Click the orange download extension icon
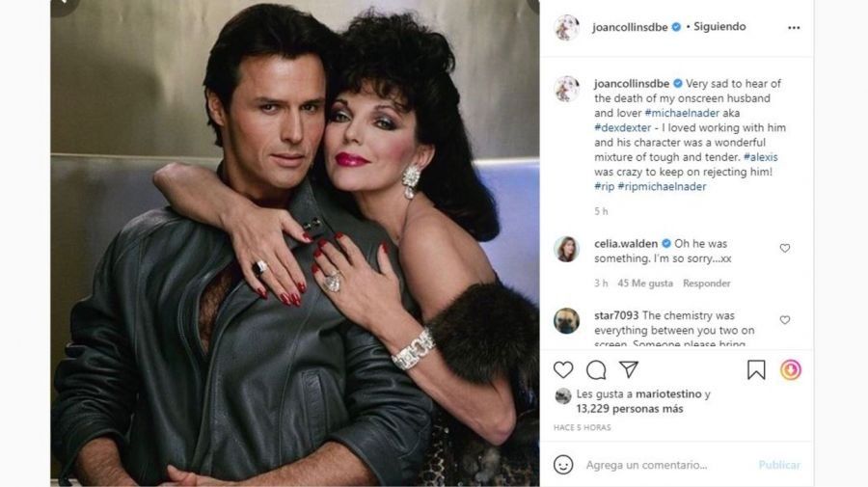Screen dimensions: 868x487 (790, 370)
